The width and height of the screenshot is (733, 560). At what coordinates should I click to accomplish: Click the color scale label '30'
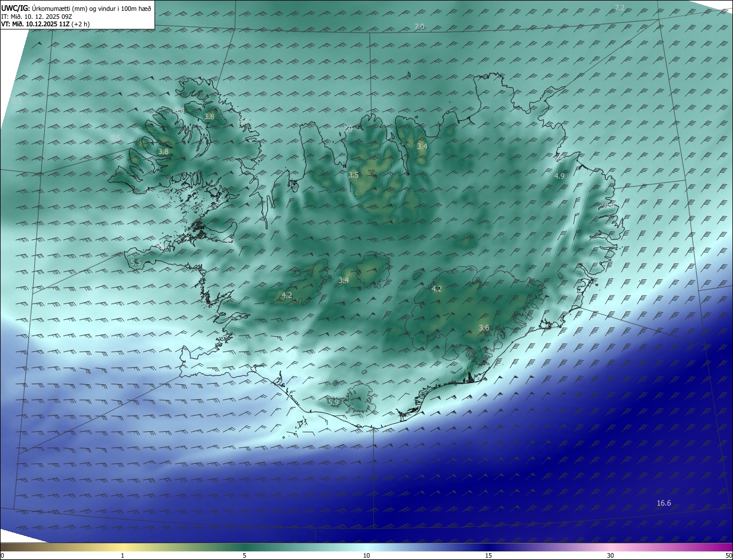(x=610, y=555)
